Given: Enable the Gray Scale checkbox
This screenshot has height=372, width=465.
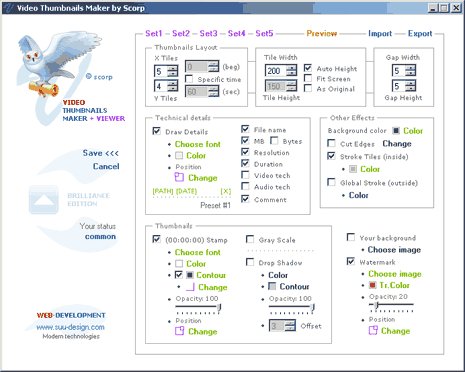Looking at the screenshot, I should (250, 239).
